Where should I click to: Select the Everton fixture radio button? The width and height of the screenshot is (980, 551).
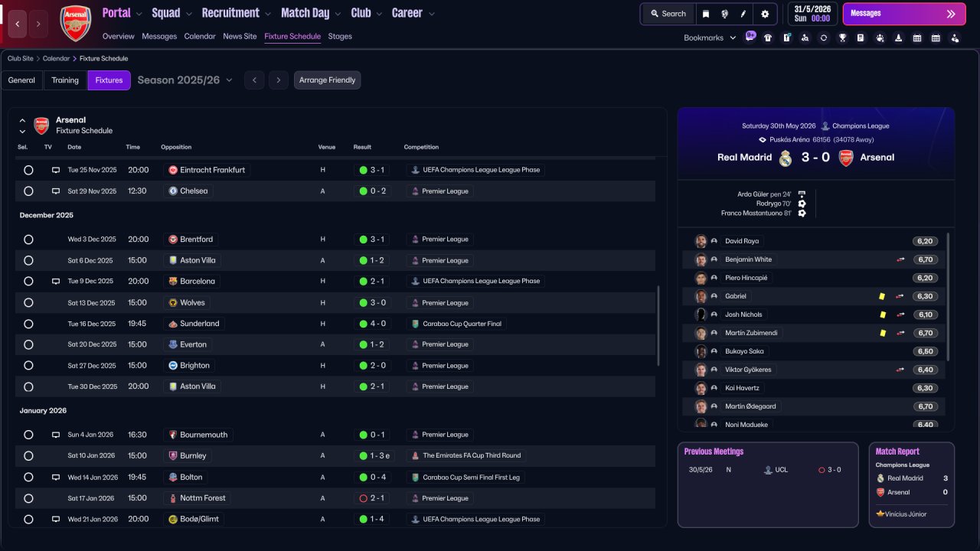[x=28, y=345]
